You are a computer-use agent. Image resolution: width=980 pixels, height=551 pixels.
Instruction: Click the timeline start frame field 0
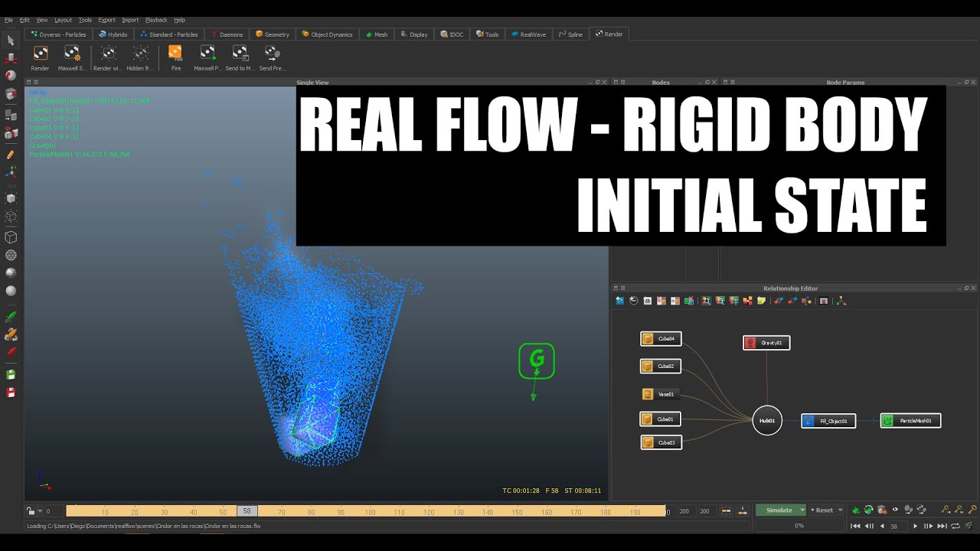point(54,511)
